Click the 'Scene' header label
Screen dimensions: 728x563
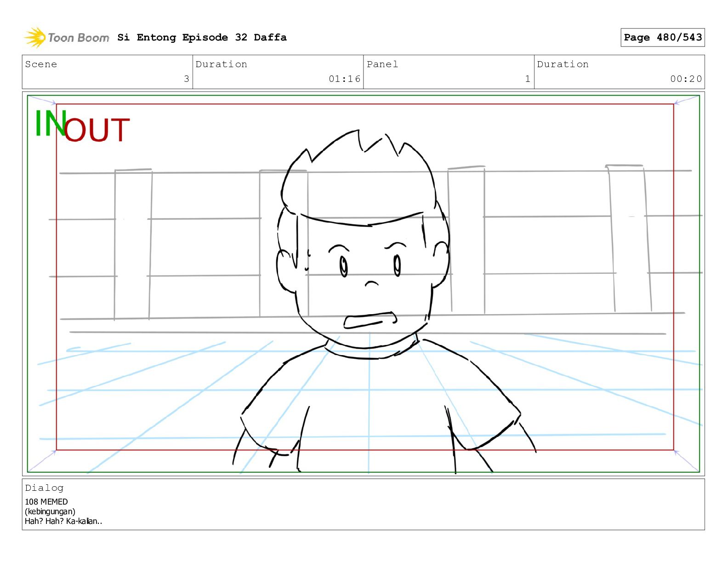pyautogui.click(x=41, y=64)
